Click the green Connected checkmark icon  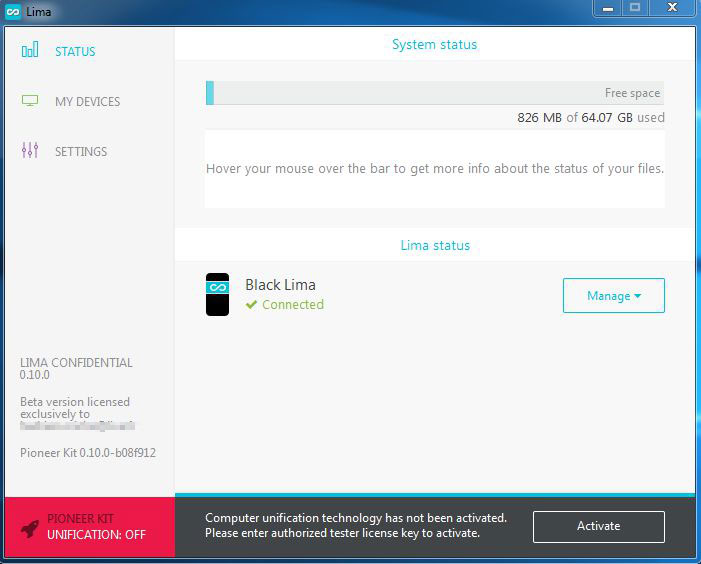pyautogui.click(x=252, y=305)
